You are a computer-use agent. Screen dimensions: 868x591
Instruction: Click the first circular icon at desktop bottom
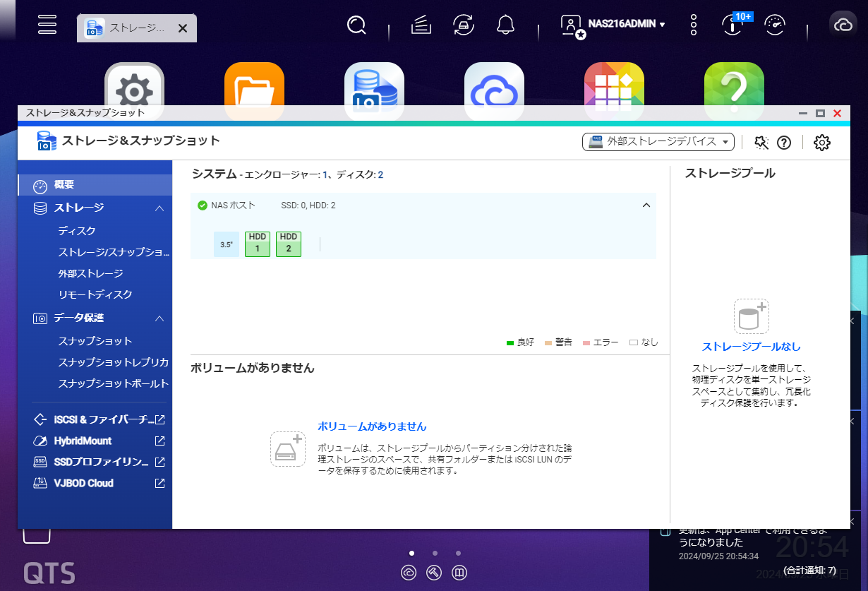point(408,573)
